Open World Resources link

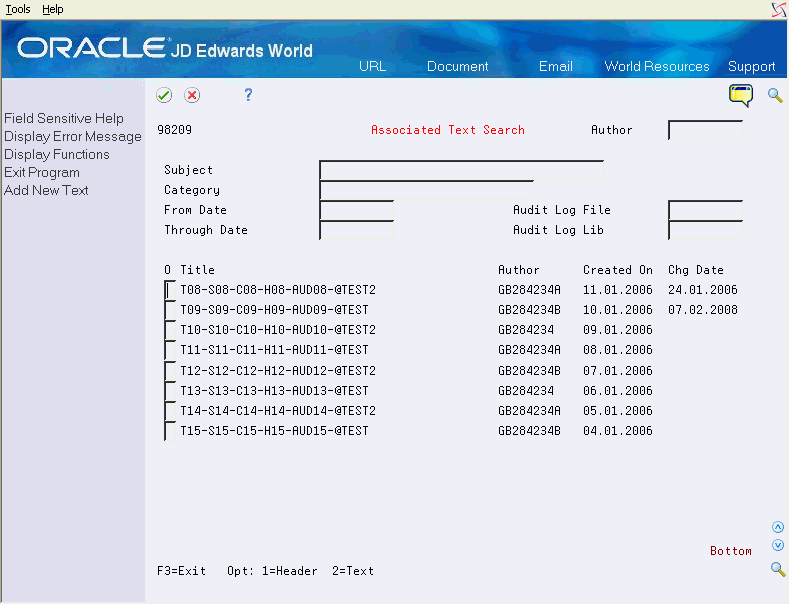[x=657, y=66]
